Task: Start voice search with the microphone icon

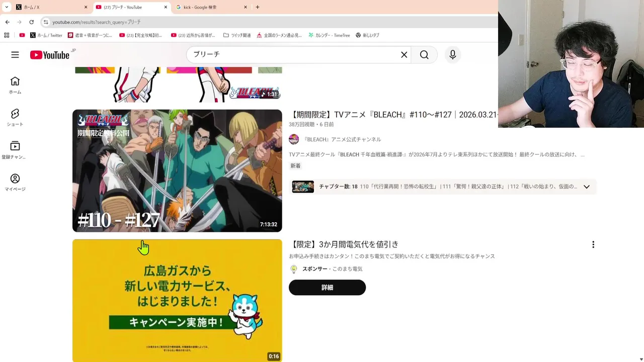Action: coord(453,55)
